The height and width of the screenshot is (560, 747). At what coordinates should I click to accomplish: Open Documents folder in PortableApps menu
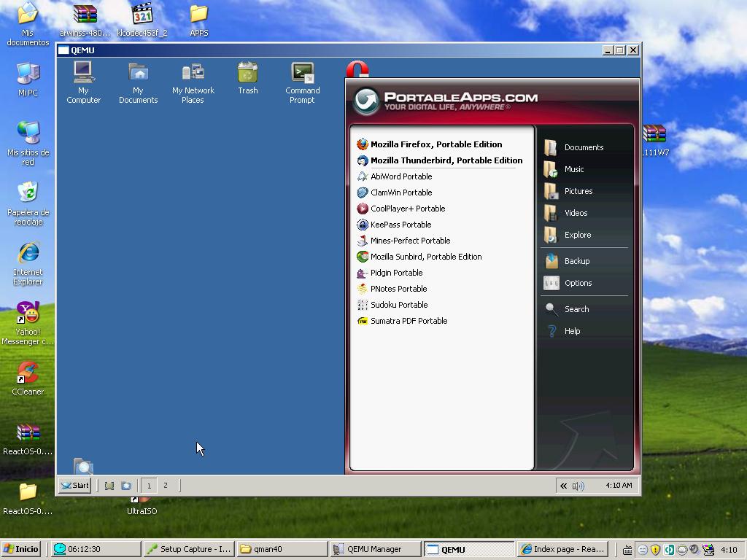(x=583, y=147)
